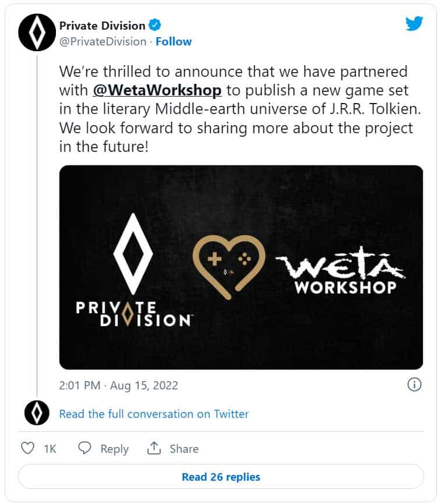Open the Twitter bird logo
Image resolution: width=448 pixels, height=504 pixels.
(x=414, y=24)
